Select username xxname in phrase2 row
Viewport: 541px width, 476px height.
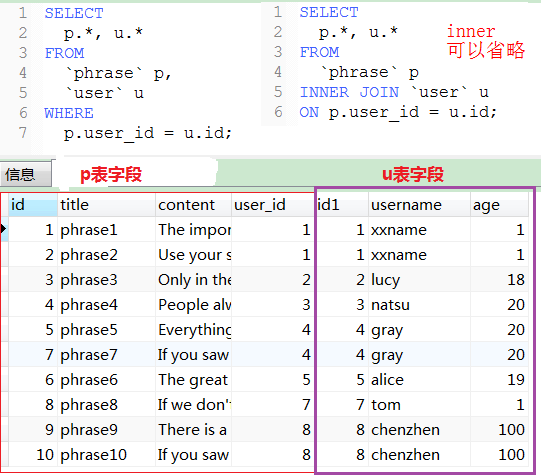(419, 255)
